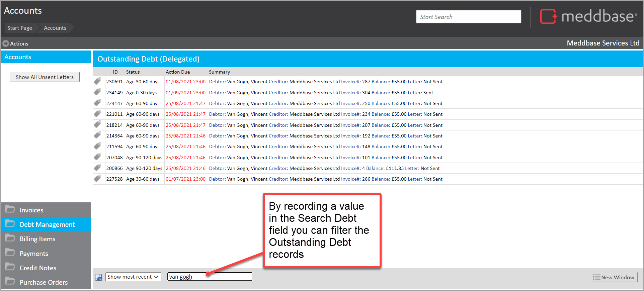Click the tag icon for debt 234149

(x=97, y=92)
